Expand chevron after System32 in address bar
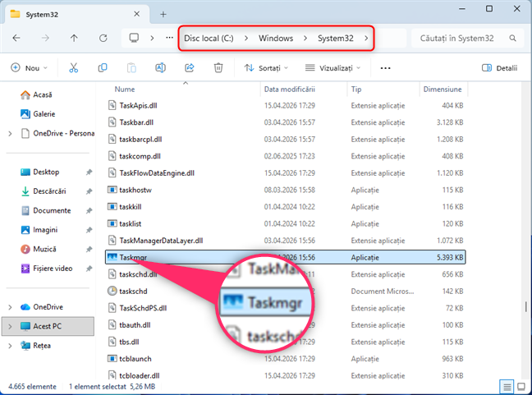532x395 pixels. click(366, 38)
